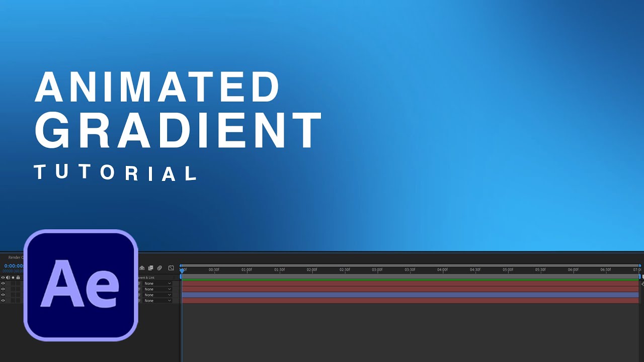Open the first layer's Parent None dropdown

click(x=157, y=284)
